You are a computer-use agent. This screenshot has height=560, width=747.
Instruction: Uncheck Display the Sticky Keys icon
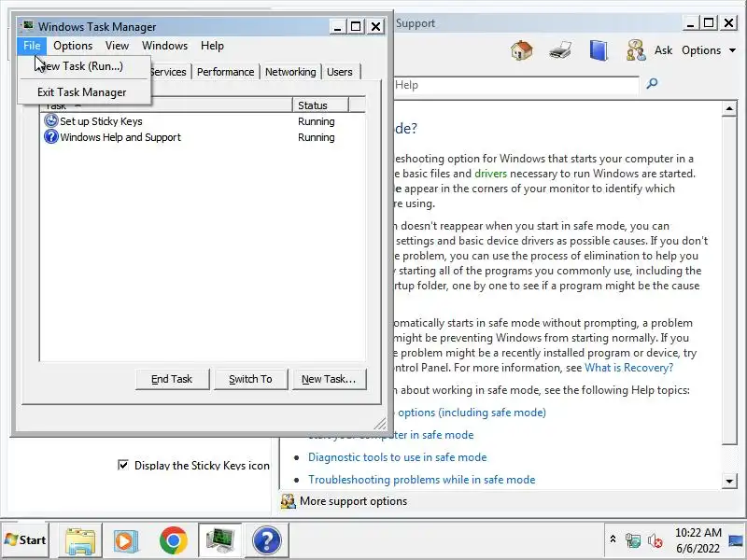(x=123, y=465)
